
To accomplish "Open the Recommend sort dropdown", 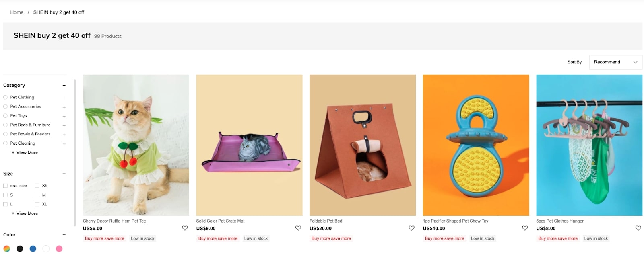I will [615, 62].
